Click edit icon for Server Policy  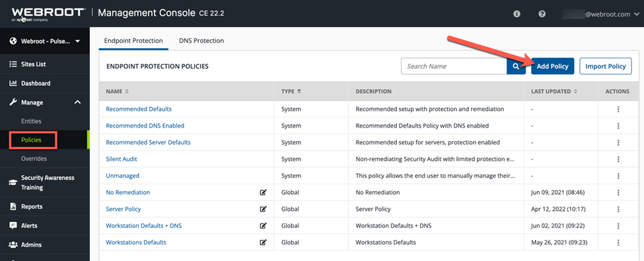coord(264,209)
